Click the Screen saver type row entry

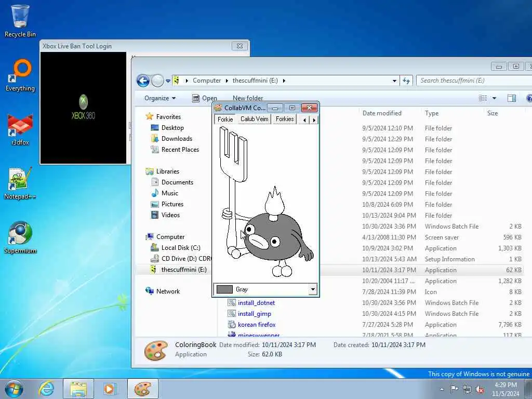pyautogui.click(x=442, y=237)
